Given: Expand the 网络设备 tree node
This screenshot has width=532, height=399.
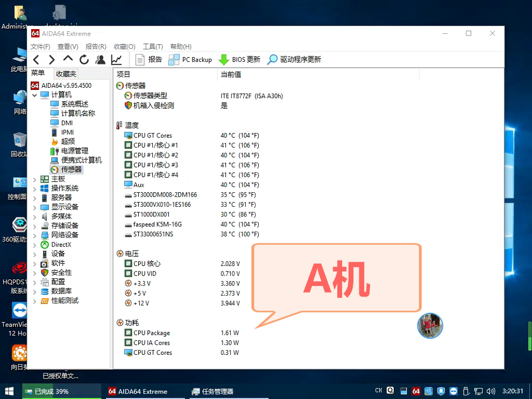Looking at the screenshot, I should pyautogui.click(x=34, y=235).
